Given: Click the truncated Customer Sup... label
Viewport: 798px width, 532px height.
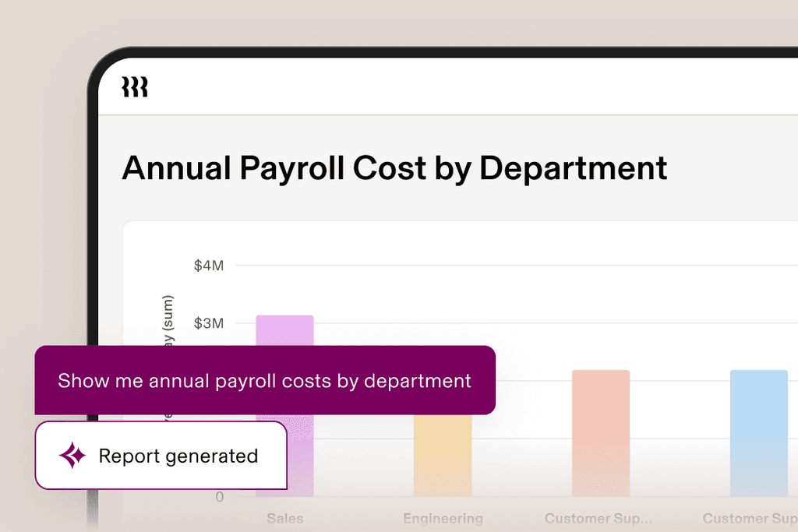Looking at the screenshot, I should point(598,519).
